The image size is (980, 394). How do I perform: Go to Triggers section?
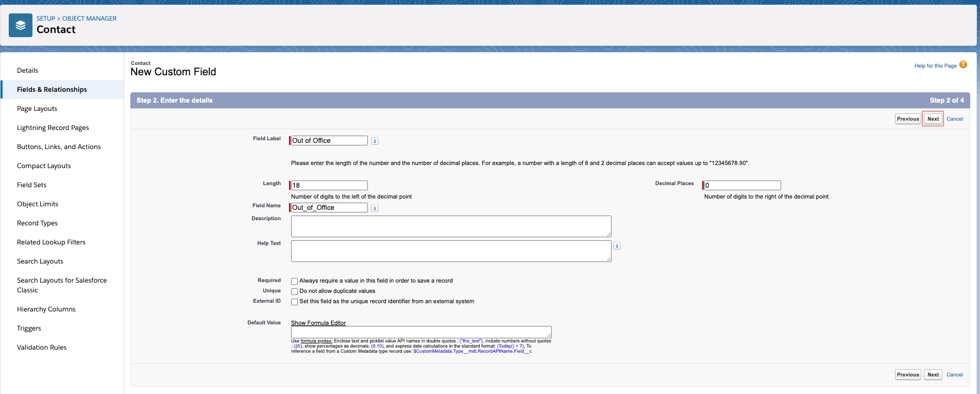29,329
